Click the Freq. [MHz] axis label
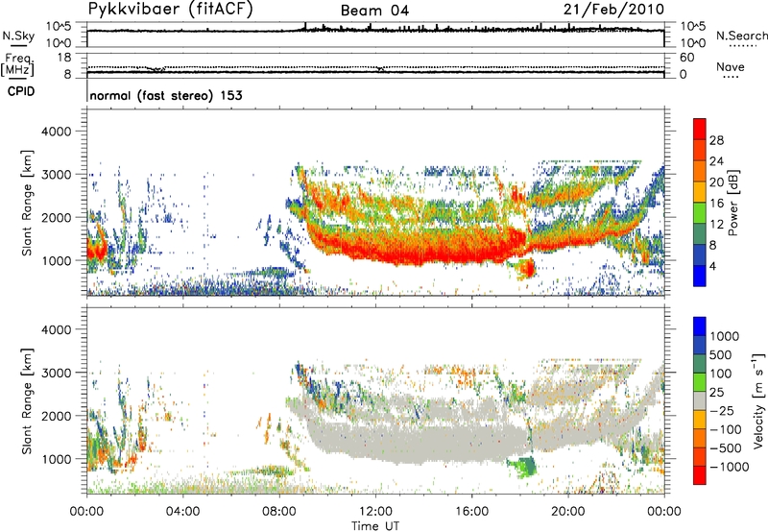This screenshot has height=532, width=768. (x=18, y=65)
